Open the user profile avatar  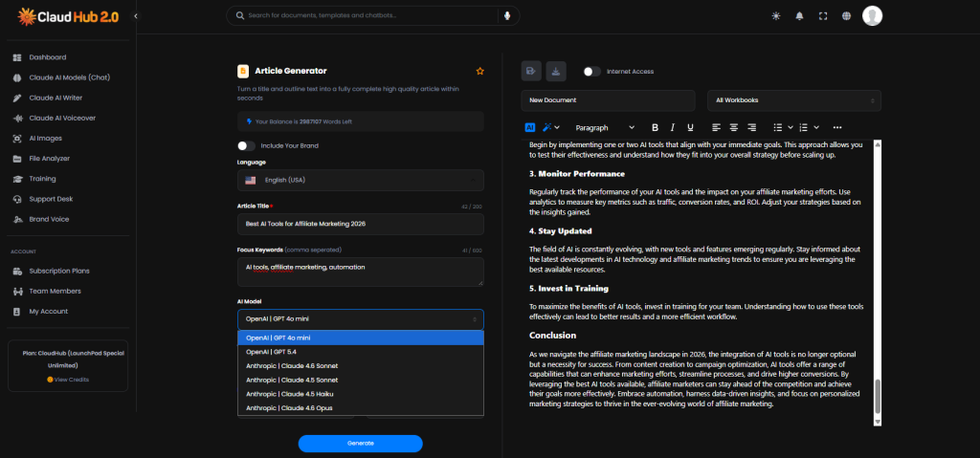(x=872, y=15)
